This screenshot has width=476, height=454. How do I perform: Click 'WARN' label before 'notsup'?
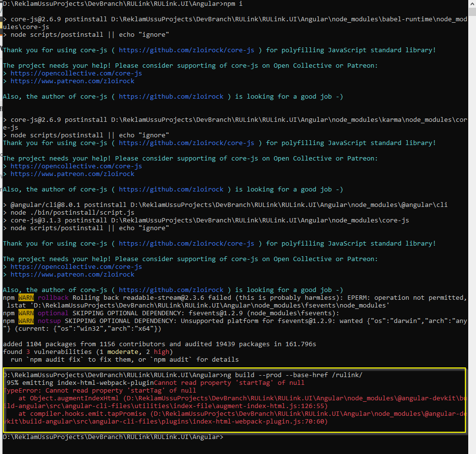point(26,321)
